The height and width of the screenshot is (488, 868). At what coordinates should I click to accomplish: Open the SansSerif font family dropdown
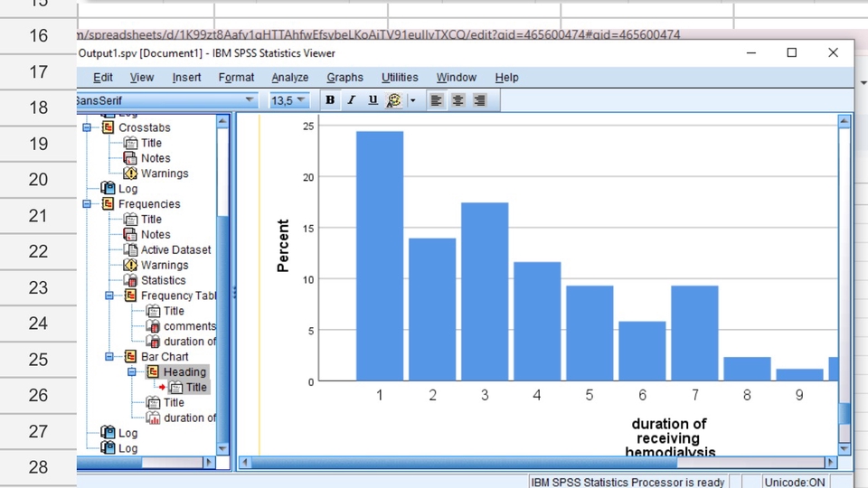pyautogui.click(x=250, y=100)
